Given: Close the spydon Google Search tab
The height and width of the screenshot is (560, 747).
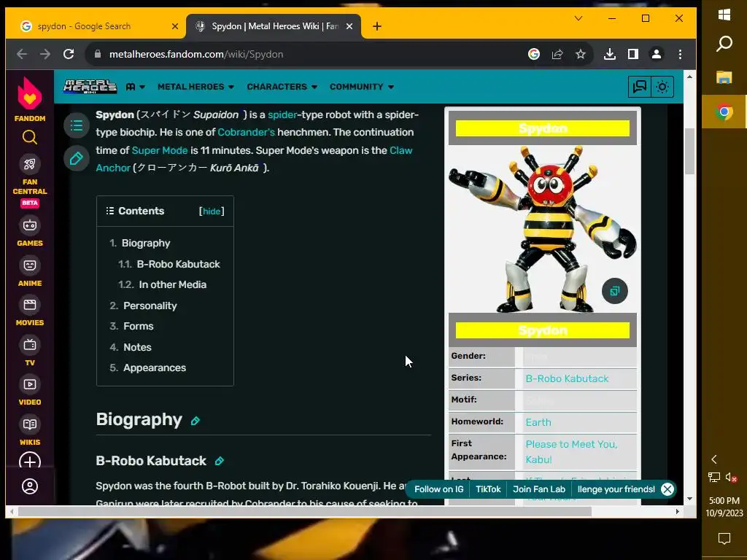Looking at the screenshot, I should click(x=175, y=26).
